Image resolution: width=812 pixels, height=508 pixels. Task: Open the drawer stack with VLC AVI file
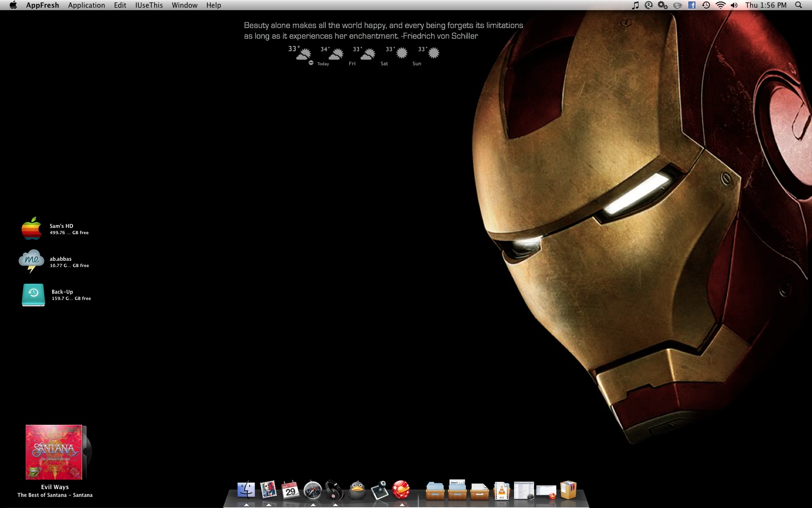(x=502, y=491)
